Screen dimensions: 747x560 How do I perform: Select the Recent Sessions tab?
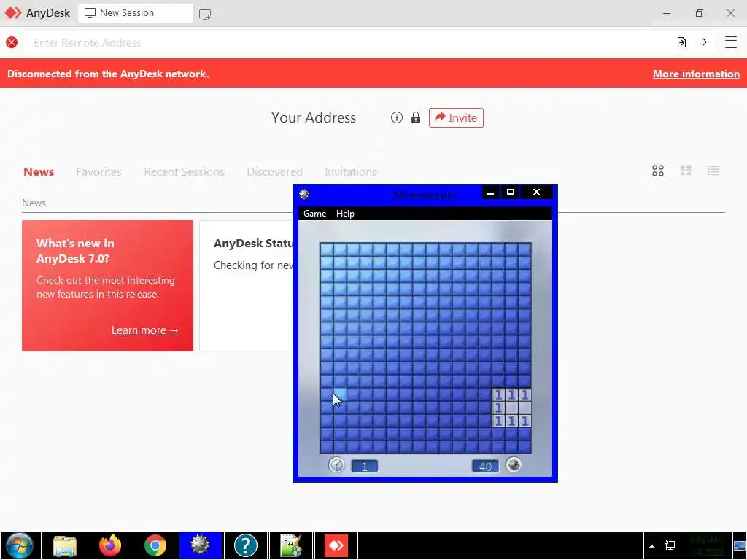click(184, 172)
